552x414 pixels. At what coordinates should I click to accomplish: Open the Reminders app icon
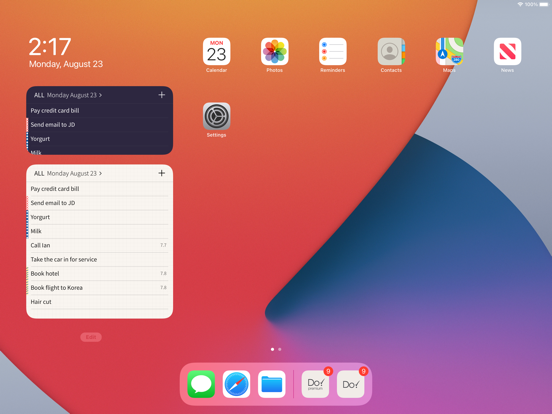pos(333,52)
